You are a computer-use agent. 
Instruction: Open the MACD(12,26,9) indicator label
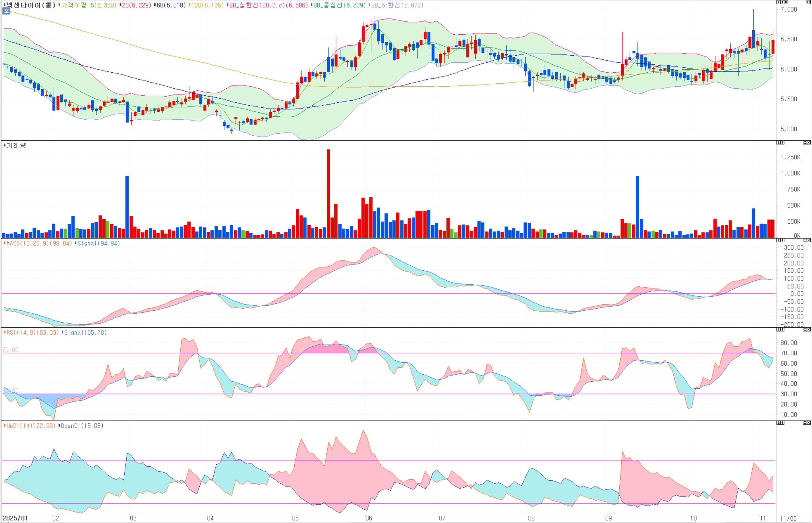coord(38,243)
